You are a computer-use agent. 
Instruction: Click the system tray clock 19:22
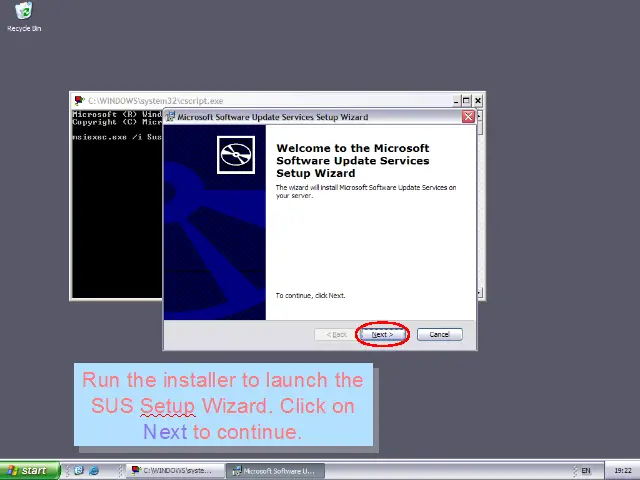(x=622, y=471)
